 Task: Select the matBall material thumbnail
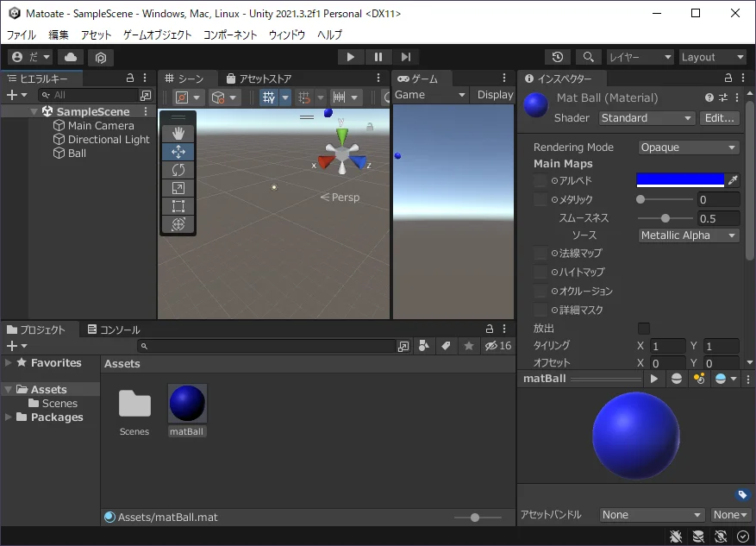(187, 403)
